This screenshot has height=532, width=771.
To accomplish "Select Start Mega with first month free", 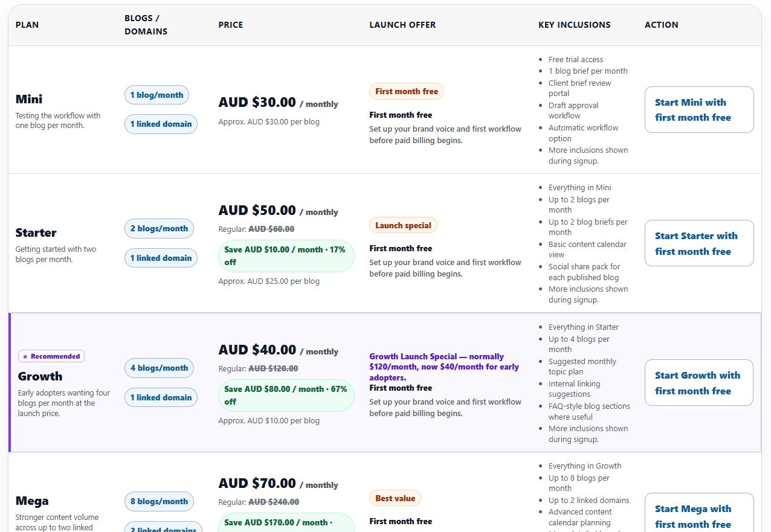I will click(x=699, y=513).
